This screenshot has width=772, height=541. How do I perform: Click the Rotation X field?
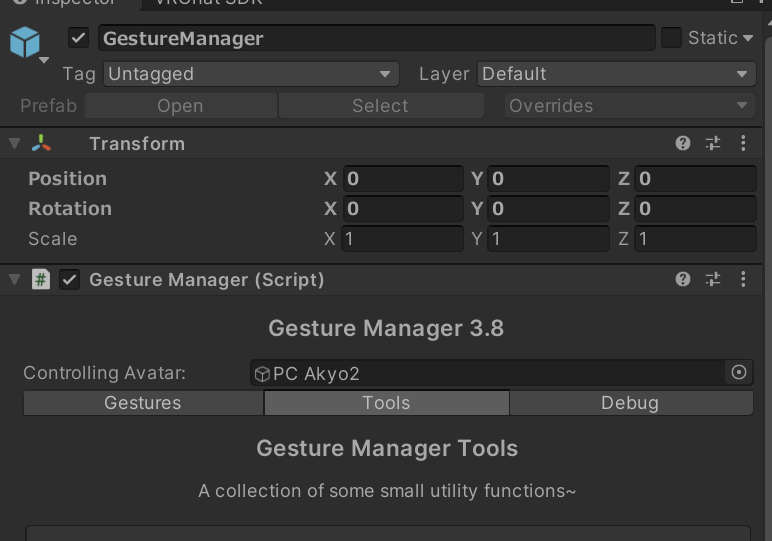(403, 208)
